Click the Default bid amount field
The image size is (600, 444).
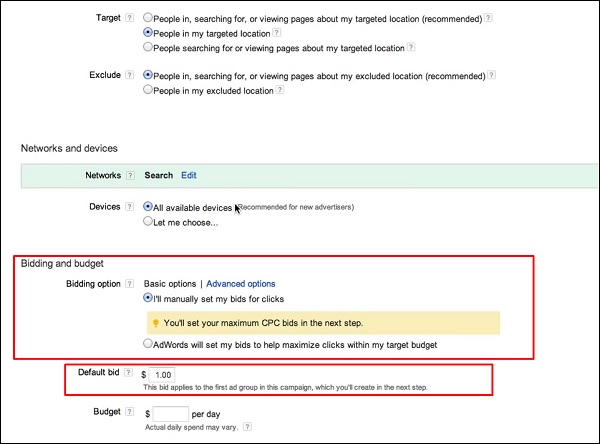[163, 374]
